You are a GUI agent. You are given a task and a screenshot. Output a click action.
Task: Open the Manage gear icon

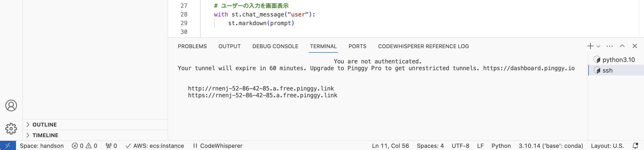point(11,128)
